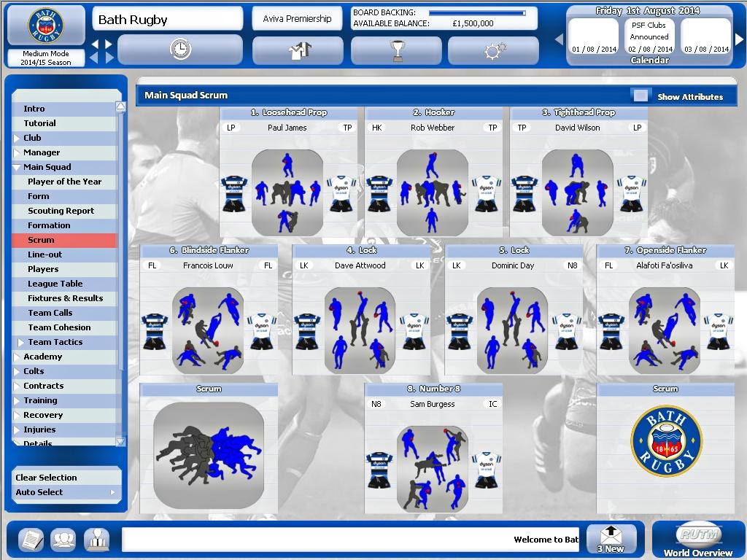Screen dimensions: 747x560
Task: Select the 02/08/2014 PSF Clubs Announced day
Action: [650, 36]
